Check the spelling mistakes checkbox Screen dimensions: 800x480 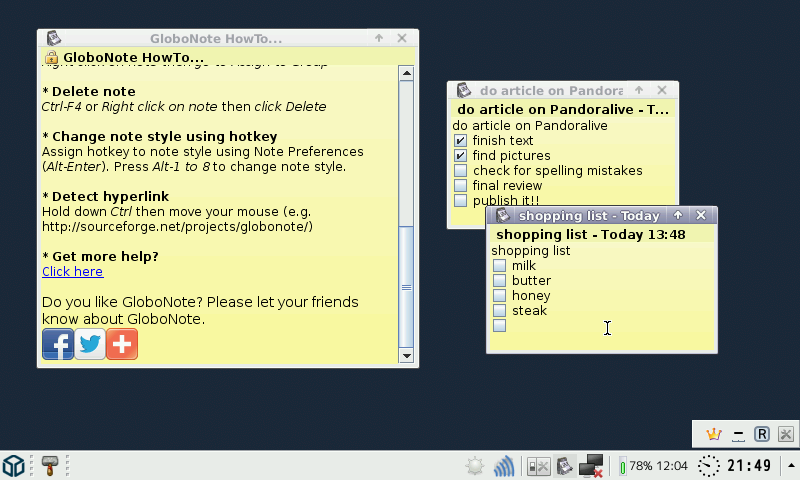coord(460,170)
